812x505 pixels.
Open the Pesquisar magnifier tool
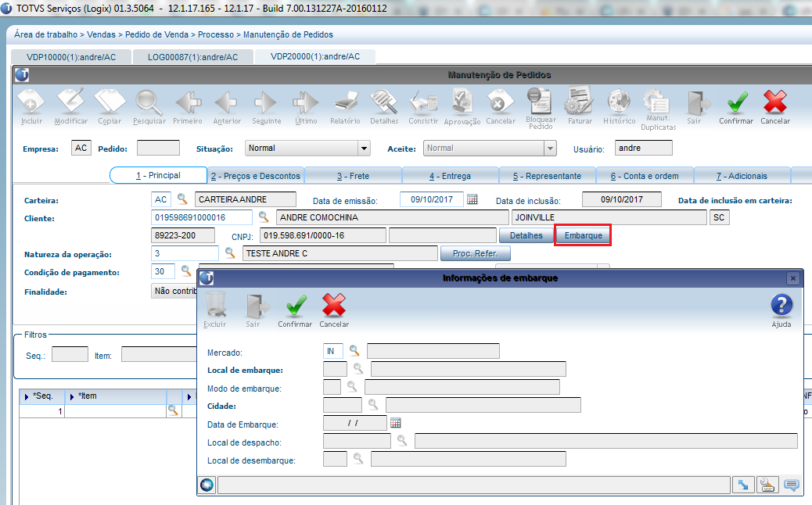(x=149, y=106)
